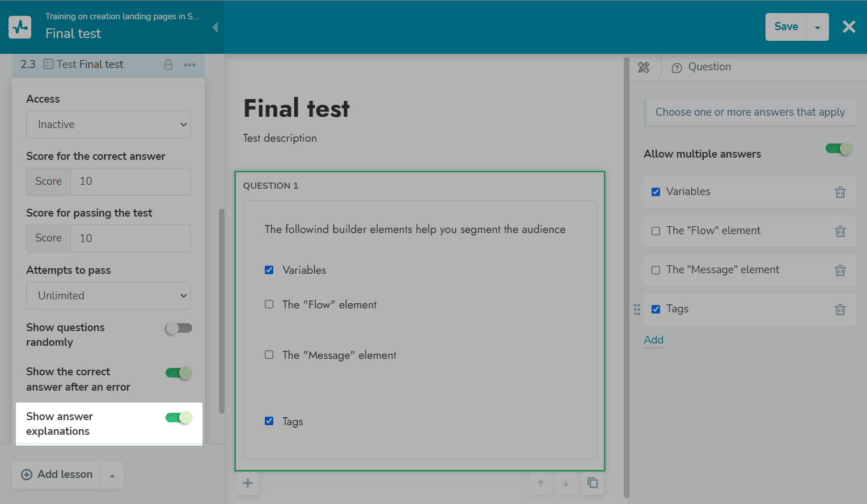Viewport: 867px width, 504px height.
Task: Click the Add link to add an answer
Action: [x=653, y=340]
